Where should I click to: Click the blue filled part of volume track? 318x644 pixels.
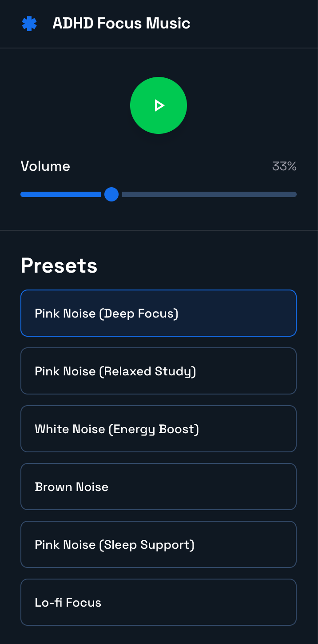pyautogui.click(x=60, y=194)
